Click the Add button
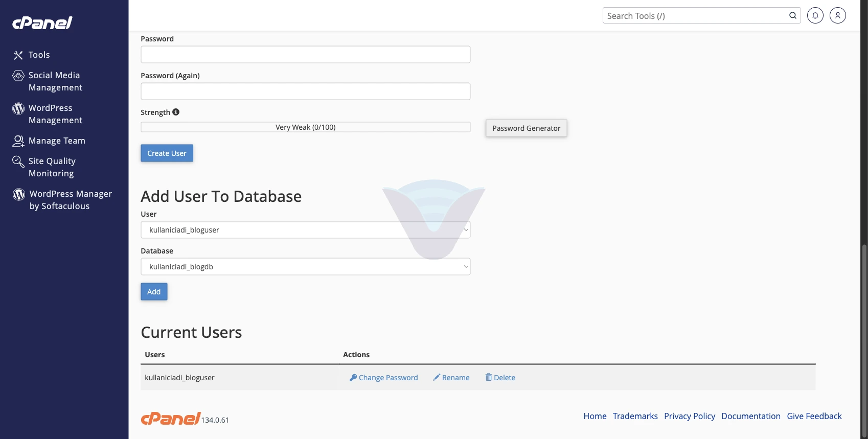 (x=154, y=292)
